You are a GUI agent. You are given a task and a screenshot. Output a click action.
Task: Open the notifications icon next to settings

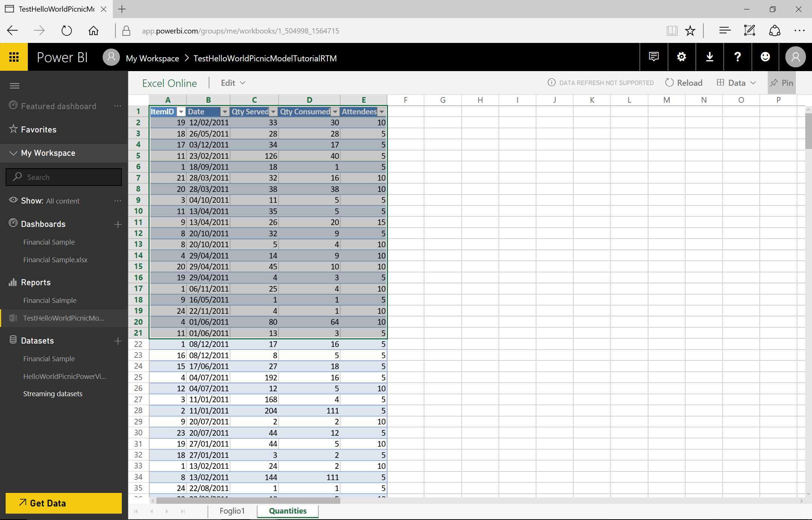[x=653, y=57]
